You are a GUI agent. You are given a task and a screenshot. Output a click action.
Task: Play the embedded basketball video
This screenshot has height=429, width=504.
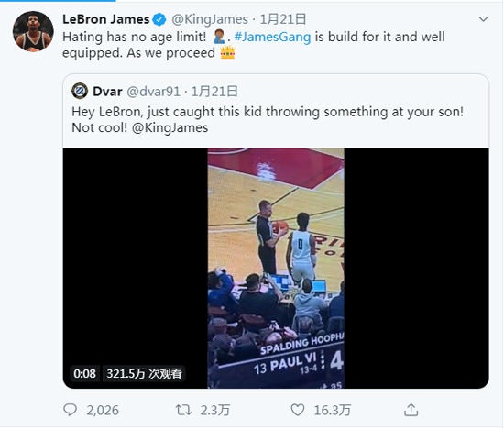pyautogui.click(x=276, y=269)
